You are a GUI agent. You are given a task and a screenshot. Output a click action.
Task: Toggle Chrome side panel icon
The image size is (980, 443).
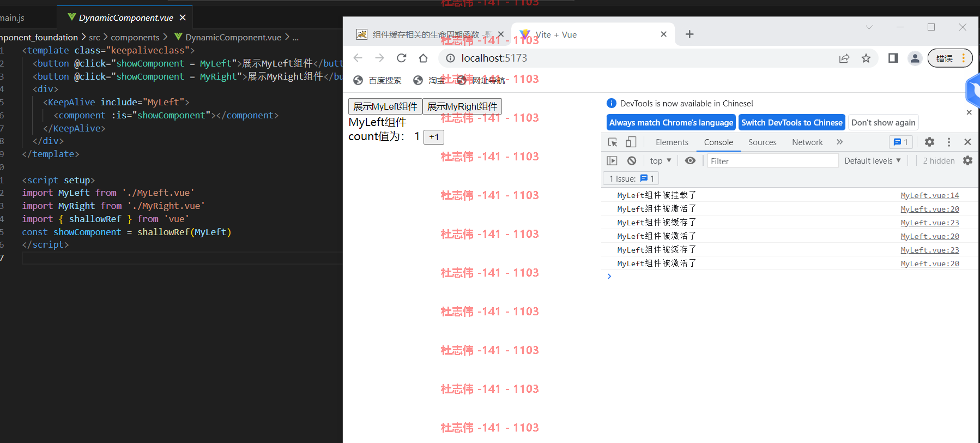coord(893,58)
